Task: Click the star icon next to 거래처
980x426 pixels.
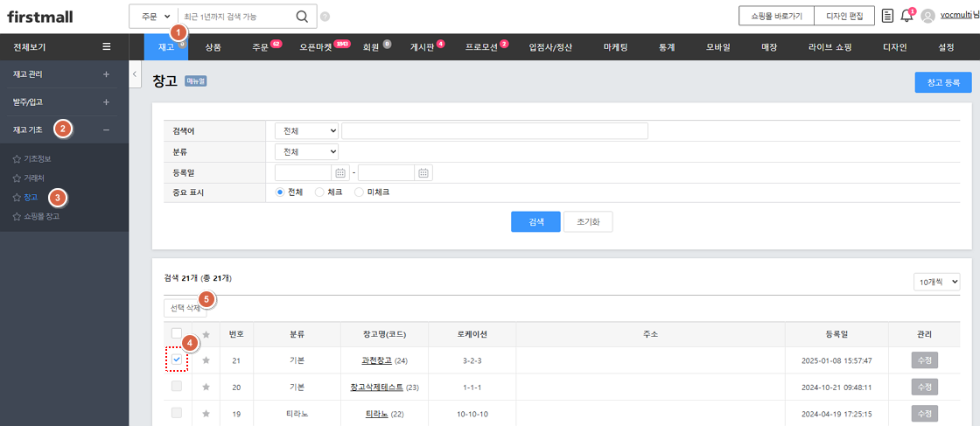Action: pos(17,178)
